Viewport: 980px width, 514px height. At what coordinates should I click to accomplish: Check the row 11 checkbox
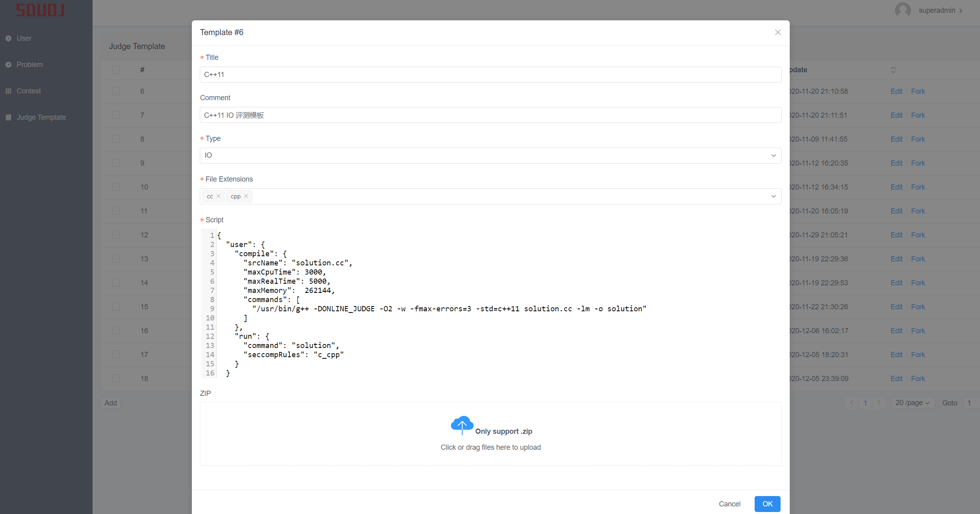(116, 211)
